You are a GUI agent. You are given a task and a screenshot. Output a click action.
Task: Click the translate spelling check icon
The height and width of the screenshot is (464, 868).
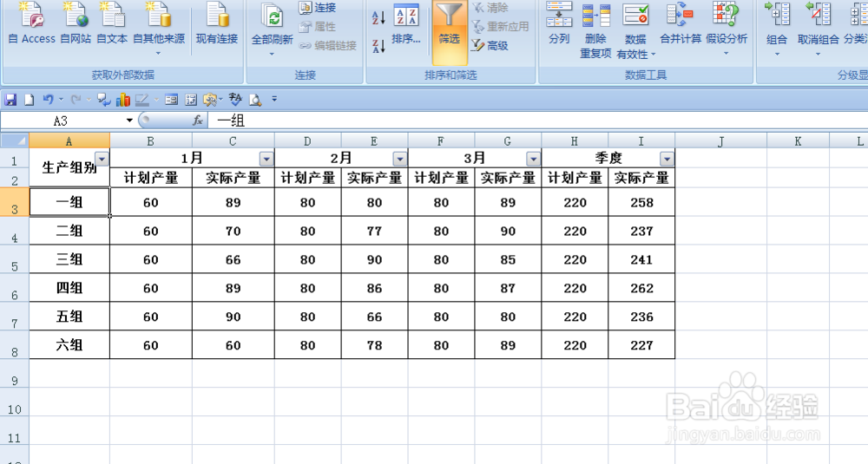point(235,100)
